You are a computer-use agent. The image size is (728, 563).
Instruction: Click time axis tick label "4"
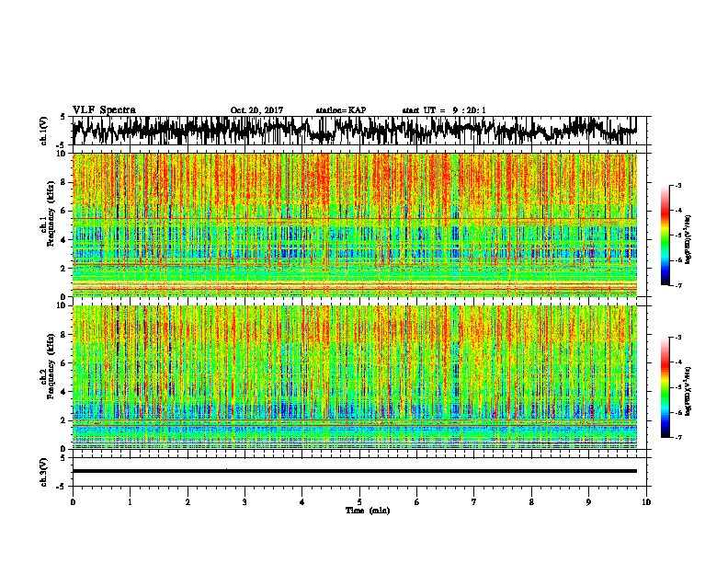302,502
